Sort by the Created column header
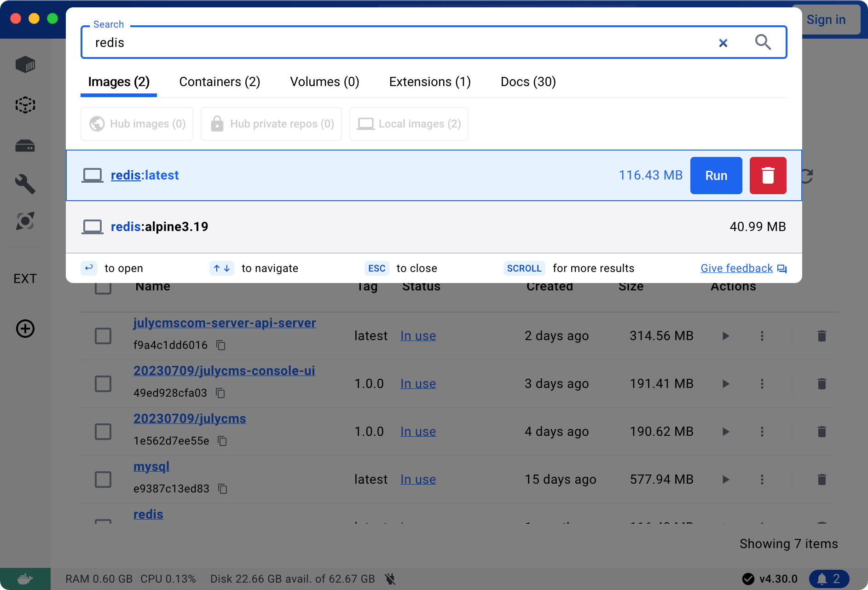The image size is (868, 590). click(550, 286)
